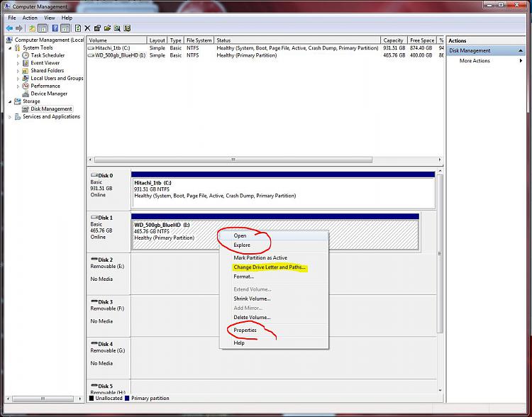Click the drive icon beside Hitachi_1tb (C:)
The height and width of the screenshot is (417, 532).
click(91, 48)
